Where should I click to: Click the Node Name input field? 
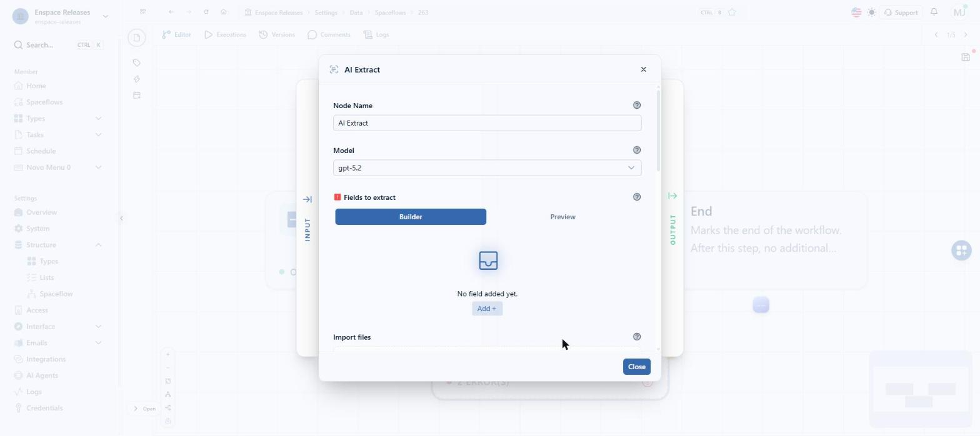click(x=487, y=123)
